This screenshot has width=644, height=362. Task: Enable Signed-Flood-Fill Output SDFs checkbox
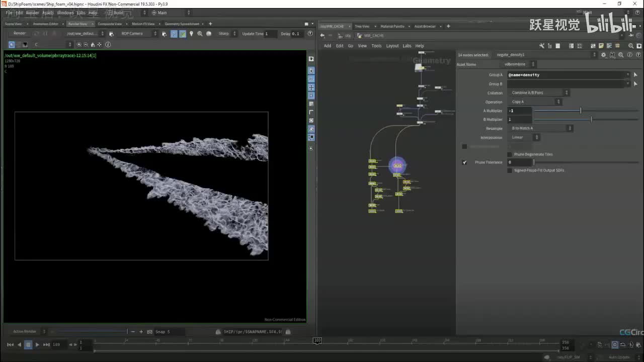510,170
